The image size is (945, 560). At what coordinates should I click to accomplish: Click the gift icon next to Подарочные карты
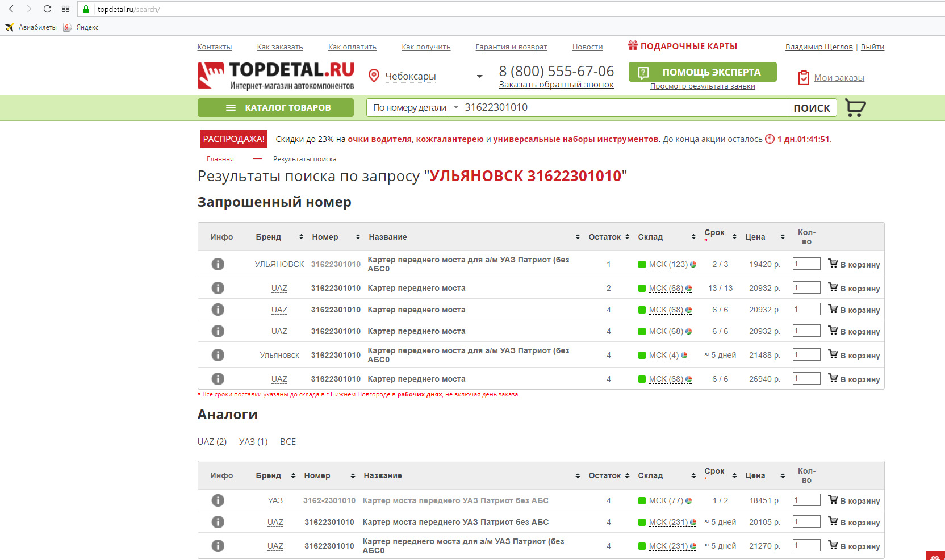[633, 45]
